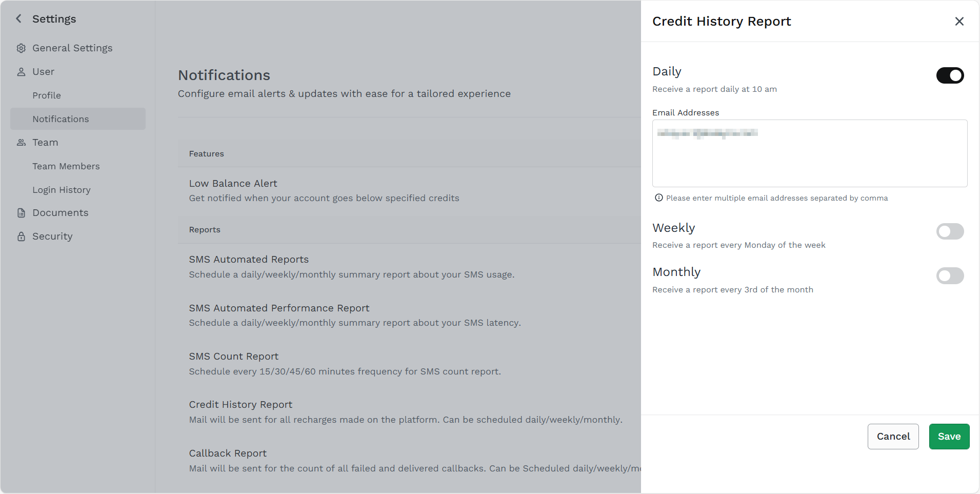Click the Security lock icon
Screen dimensions: 980x494
click(21, 236)
